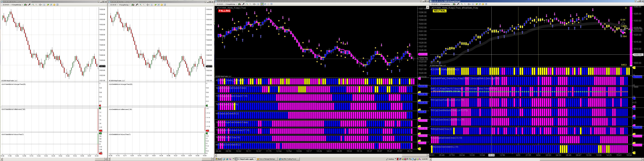The image size is (644, 161).
Task: Switch to Big Mike Trading Forum taskbar item
Action: tap(289, 159)
